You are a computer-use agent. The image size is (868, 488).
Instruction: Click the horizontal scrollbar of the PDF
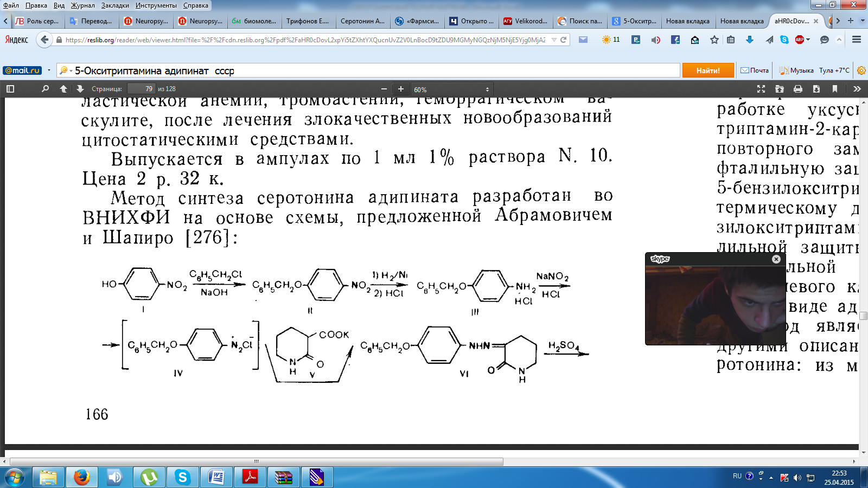point(256,462)
